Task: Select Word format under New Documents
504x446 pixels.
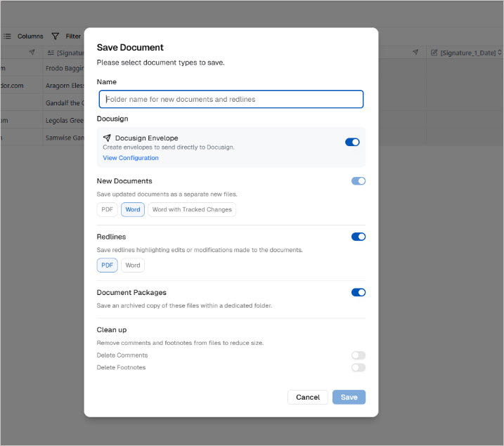Action: pos(133,210)
